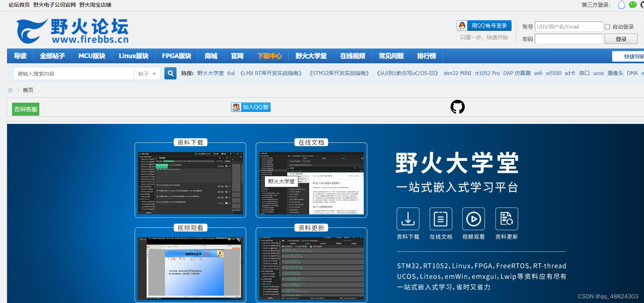Click the 加入QQ群 button

(x=251, y=107)
